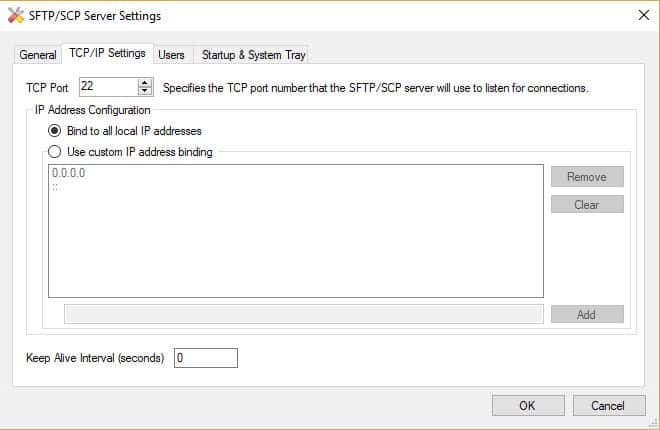
Task: Focus the Keep Alive Interval field
Action: point(206,358)
